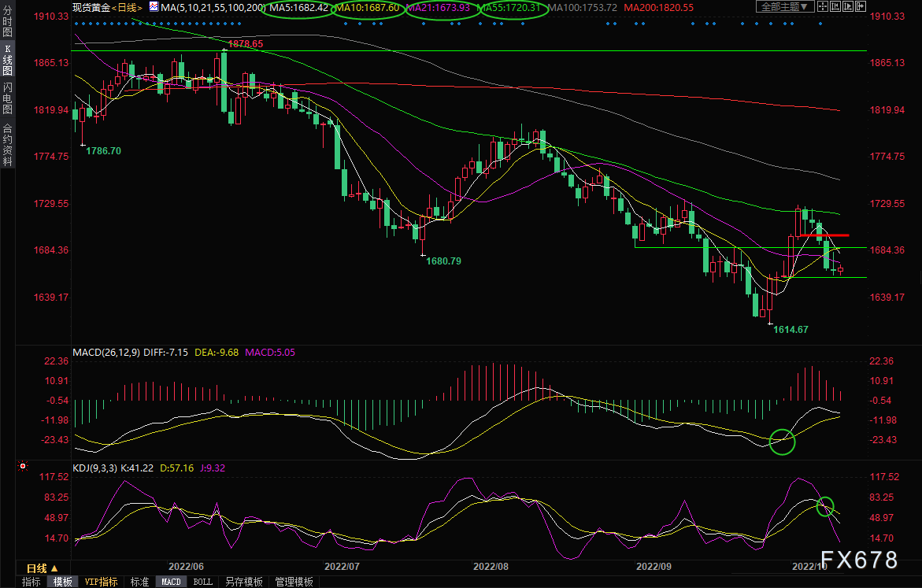The height and width of the screenshot is (588, 922).
Task: Click the 现货黄金 chart title
Action: tap(91, 8)
